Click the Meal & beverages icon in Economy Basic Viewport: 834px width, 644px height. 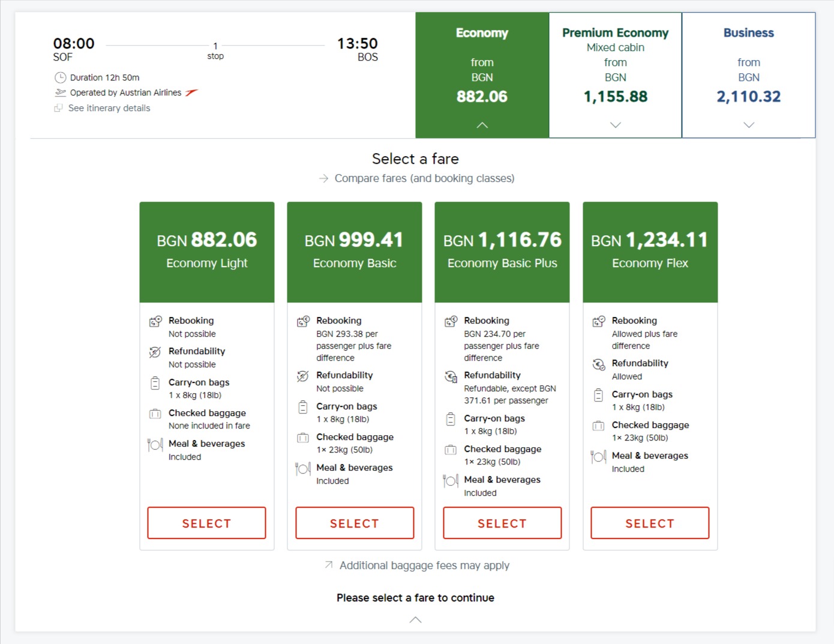click(x=302, y=469)
